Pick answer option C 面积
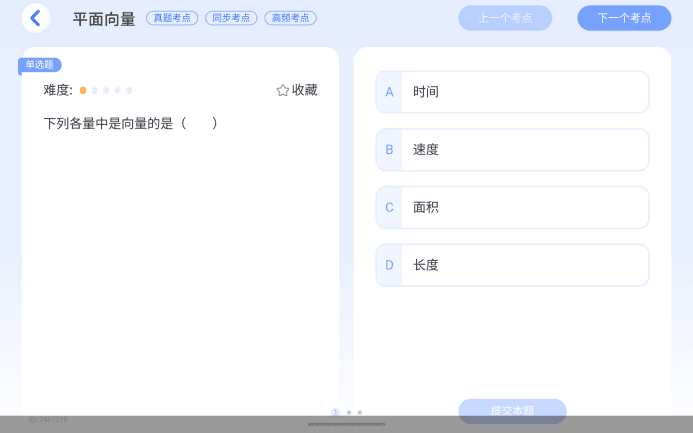Screen dimensions: 693x433 512,208
